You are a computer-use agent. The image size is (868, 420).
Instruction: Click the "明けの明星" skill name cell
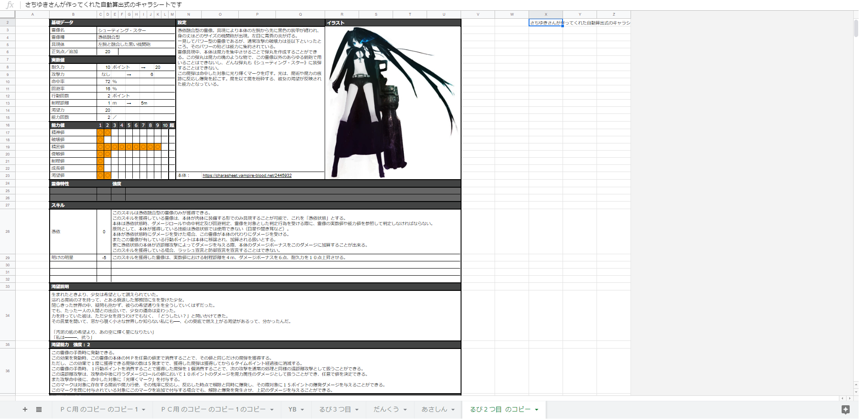pos(73,258)
